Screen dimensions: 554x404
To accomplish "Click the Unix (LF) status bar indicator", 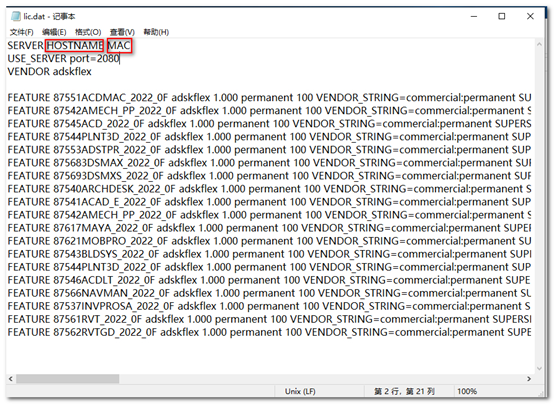I will pos(300,391).
